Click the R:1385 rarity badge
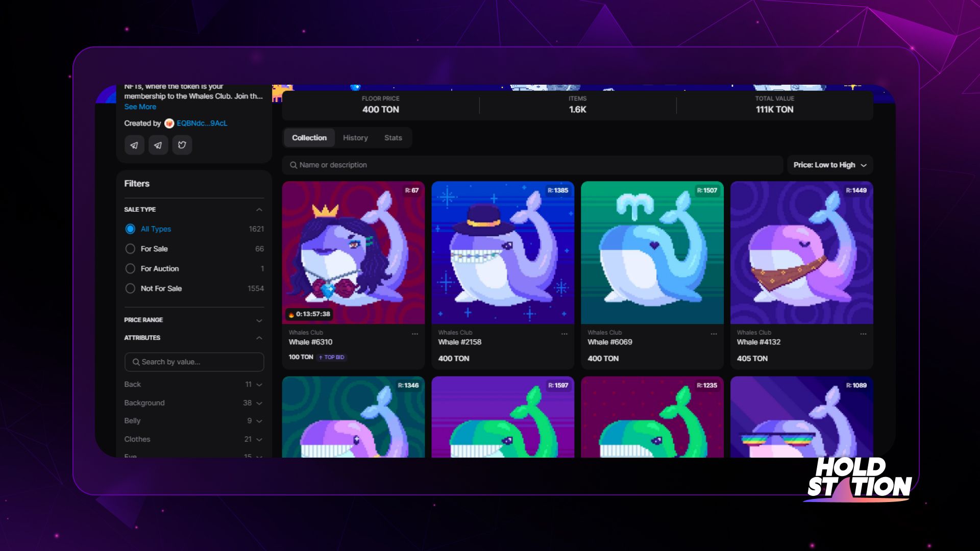The width and height of the screenshot is (980, 551). [x=558, y=191]
